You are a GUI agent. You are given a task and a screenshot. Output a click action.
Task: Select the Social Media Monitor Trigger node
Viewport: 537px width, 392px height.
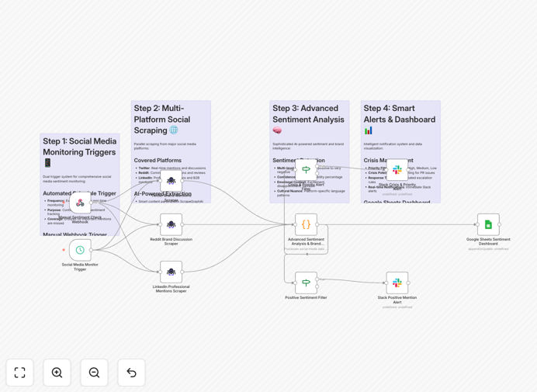click(x=80, y=250)
